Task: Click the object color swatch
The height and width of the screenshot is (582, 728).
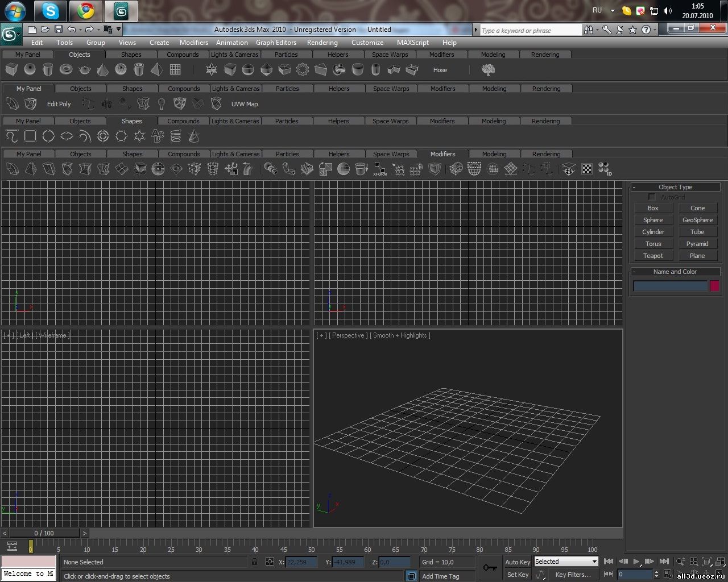Action: 714,286
